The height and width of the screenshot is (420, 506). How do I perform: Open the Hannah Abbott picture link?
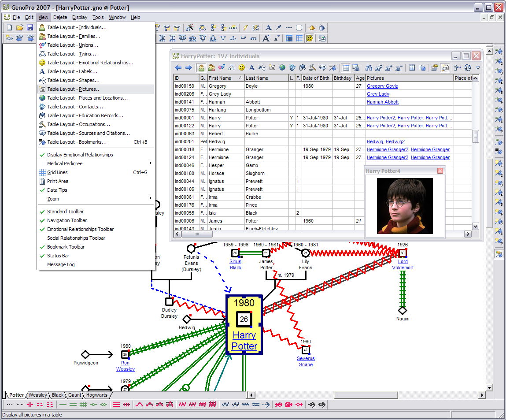point(383,102)
